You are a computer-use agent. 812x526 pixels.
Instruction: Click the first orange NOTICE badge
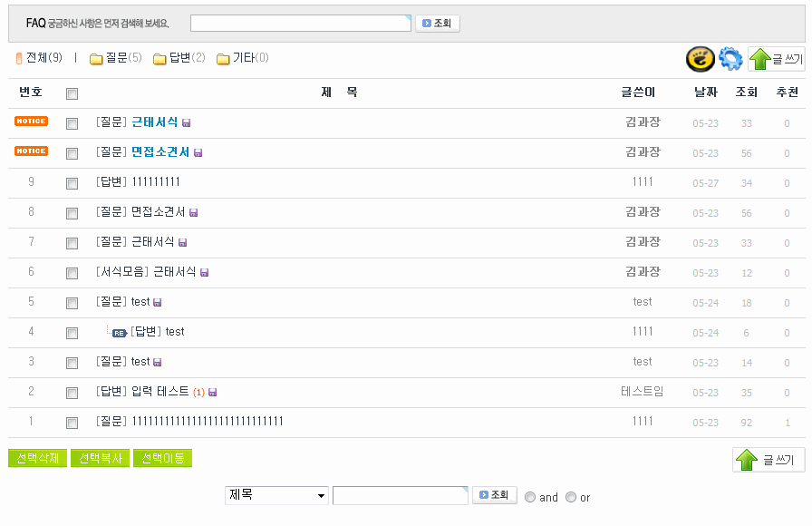tap(31, 122)
